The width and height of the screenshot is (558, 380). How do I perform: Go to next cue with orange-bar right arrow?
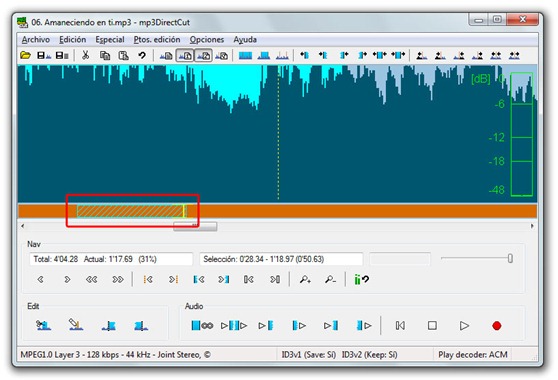tap(173, 280)
